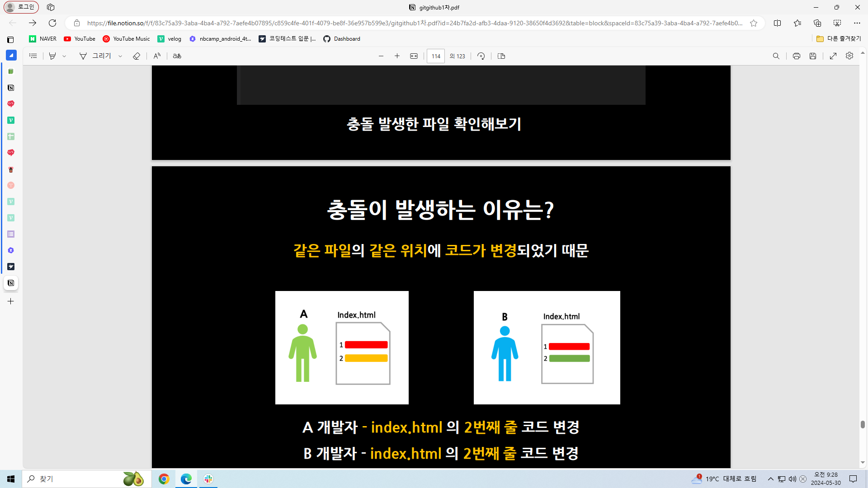Open velog bookmark
The width and height of the screenshot is (868, 488).
pyautogui.click(x=170, y=39)
